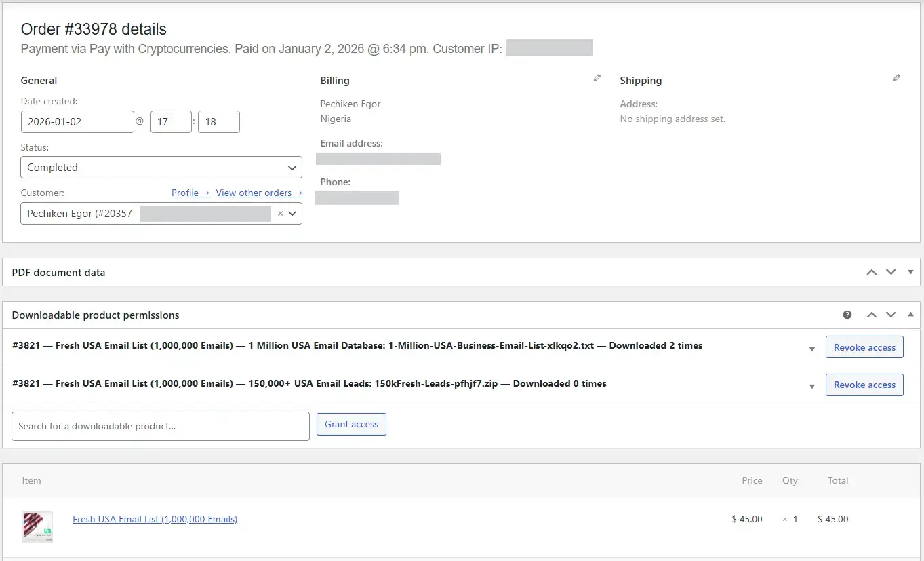Open the customer Profile link

pos(190,193)
